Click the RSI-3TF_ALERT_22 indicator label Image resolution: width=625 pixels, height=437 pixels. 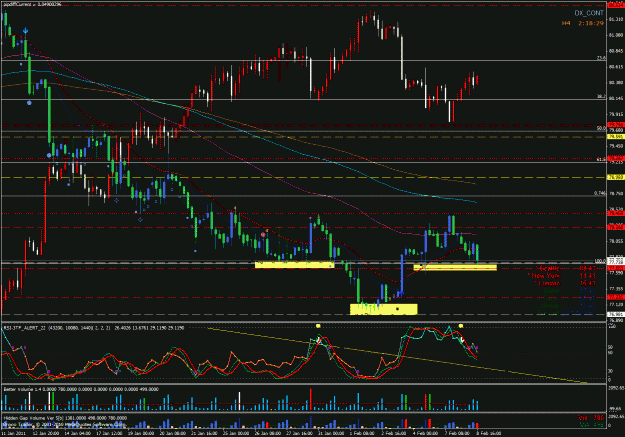click(x=24, y=328)
